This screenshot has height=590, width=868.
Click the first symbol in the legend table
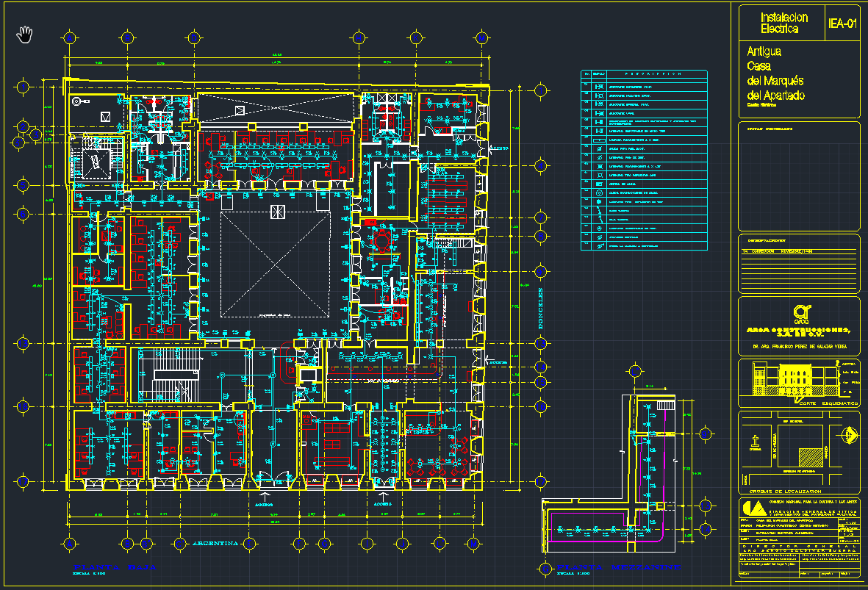598,86
